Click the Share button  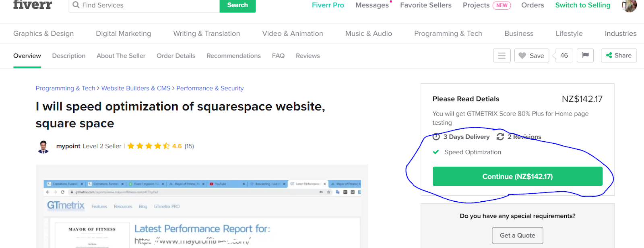619,55
